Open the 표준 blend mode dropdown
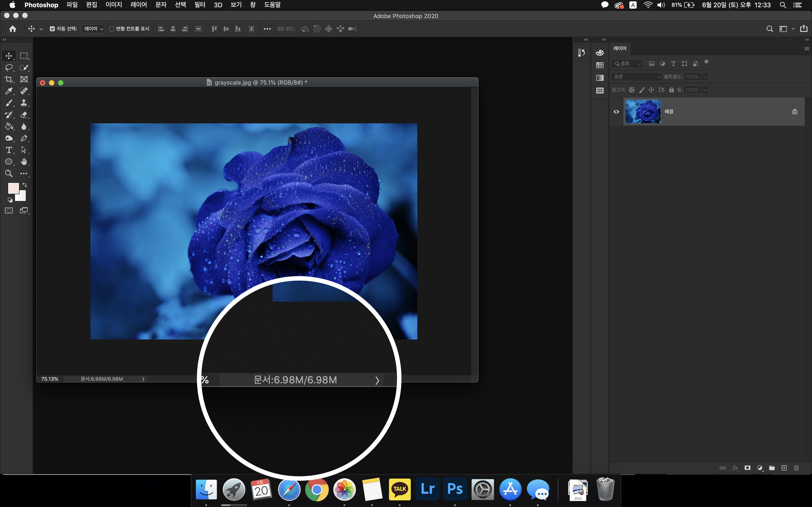The height and width of the screenshot is (507, 812). [x=636, y=77]
